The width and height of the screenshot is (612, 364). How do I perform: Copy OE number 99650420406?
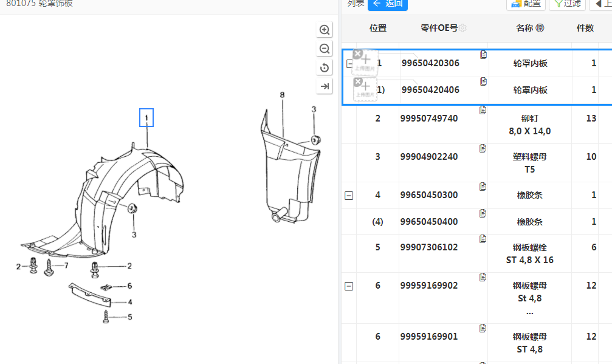[x=483, y=81]
